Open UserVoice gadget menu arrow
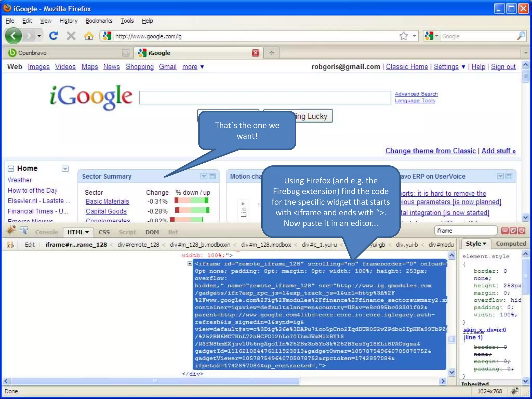This screenshot has width=532, height=399. [x=501, y=176]
